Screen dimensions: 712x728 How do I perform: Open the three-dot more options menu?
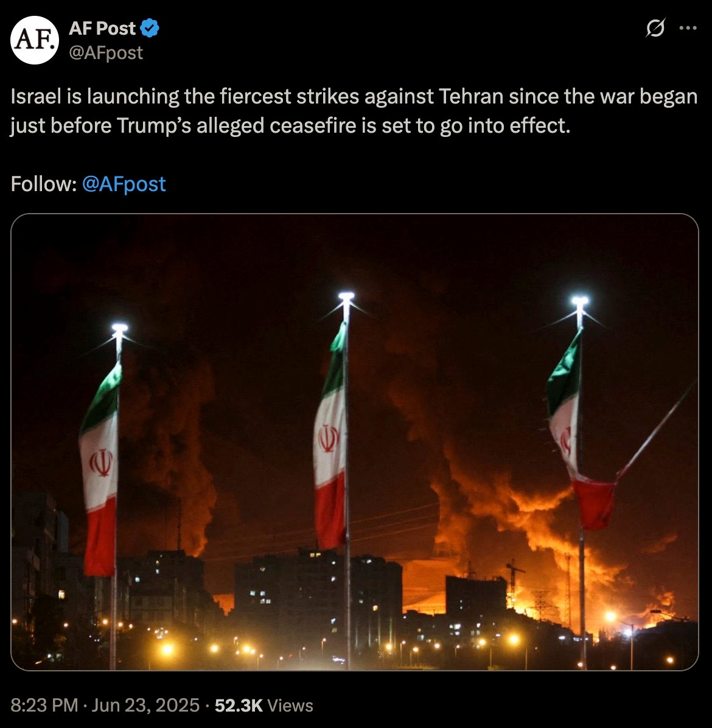(688, 29)
